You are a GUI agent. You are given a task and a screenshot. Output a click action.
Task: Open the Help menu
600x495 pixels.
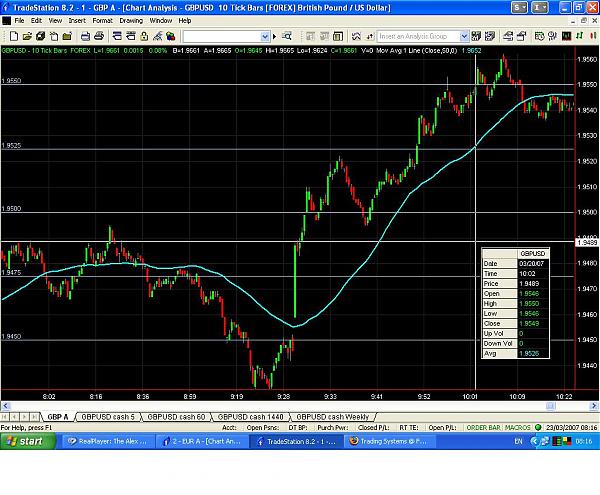point(184,20)
